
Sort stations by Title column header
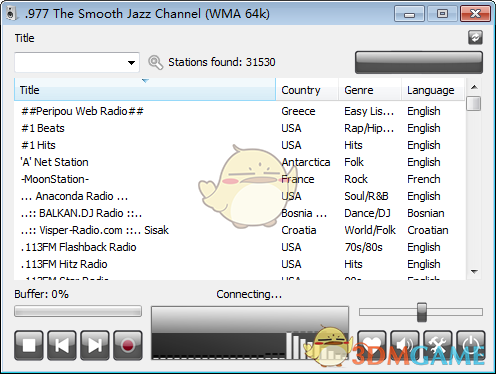point(145,90)
